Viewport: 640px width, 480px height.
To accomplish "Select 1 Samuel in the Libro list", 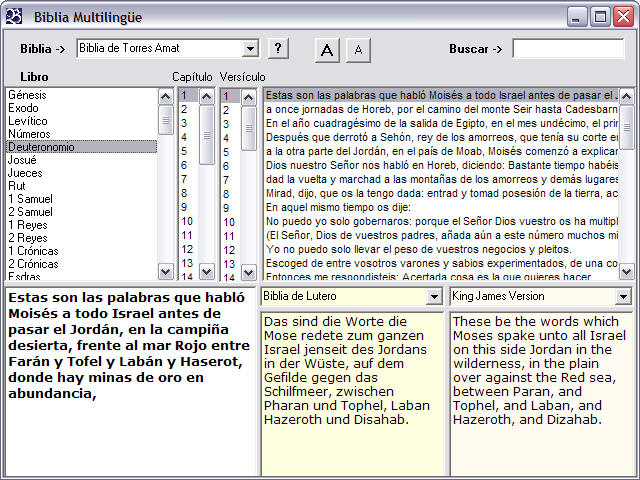I will tap(82, 199).
